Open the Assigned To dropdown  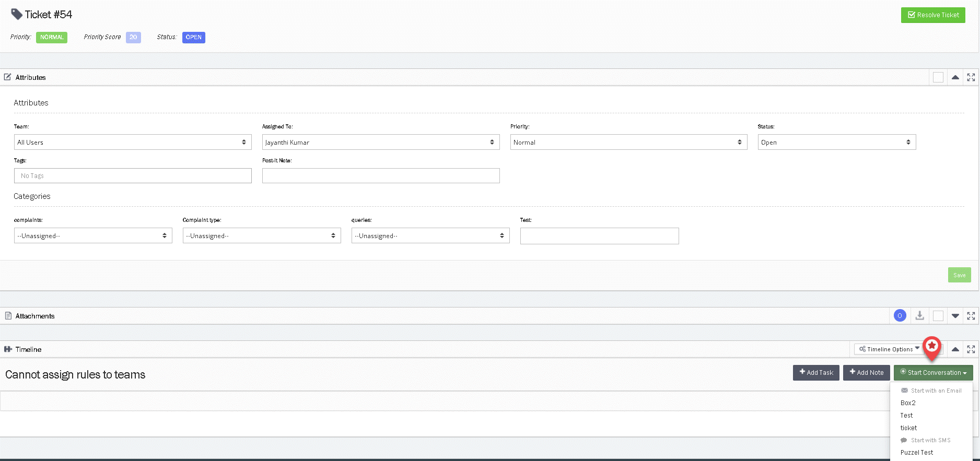pos(380,142)
